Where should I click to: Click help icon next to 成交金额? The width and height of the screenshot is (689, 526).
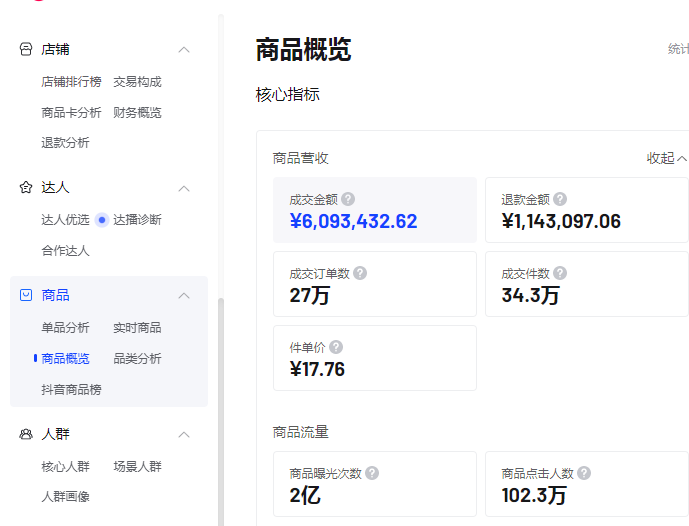348,199
